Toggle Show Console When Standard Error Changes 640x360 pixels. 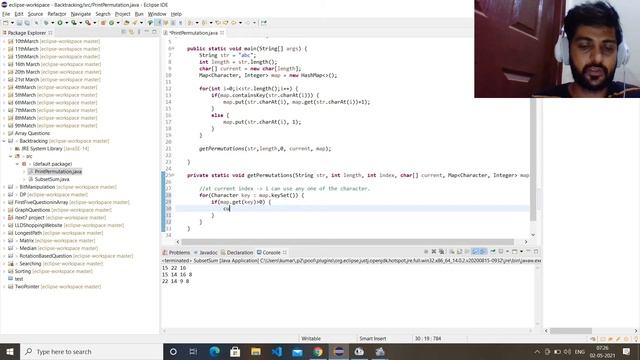click(483, 251)
